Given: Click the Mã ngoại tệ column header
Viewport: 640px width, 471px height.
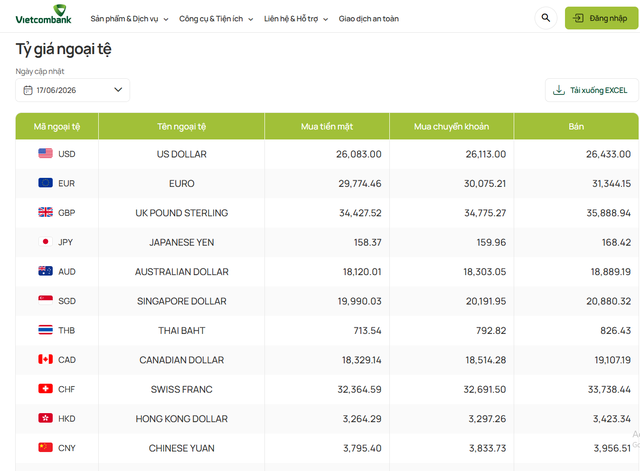Looking at the screenshot, I should point(57,127).
